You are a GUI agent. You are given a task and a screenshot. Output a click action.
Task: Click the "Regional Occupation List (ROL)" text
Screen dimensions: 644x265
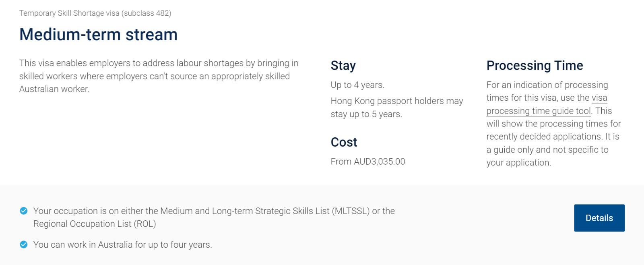pyautogui.click(x=95, y=224)
